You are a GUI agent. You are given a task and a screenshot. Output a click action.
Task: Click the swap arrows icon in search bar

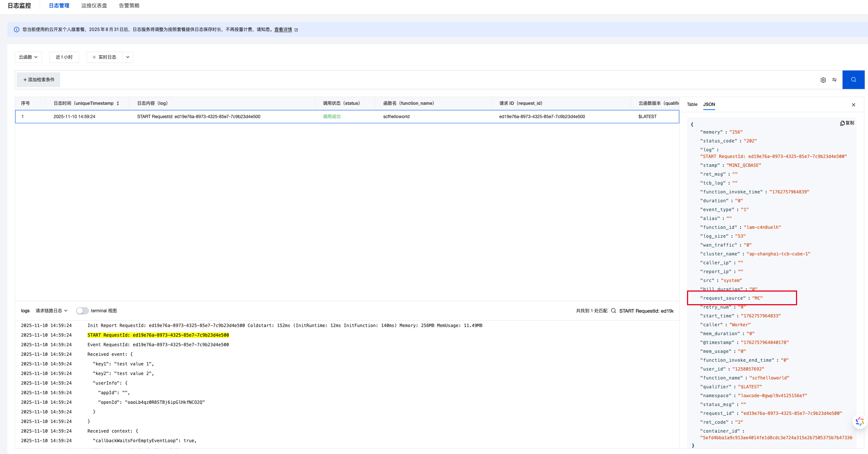pos(834,80)
